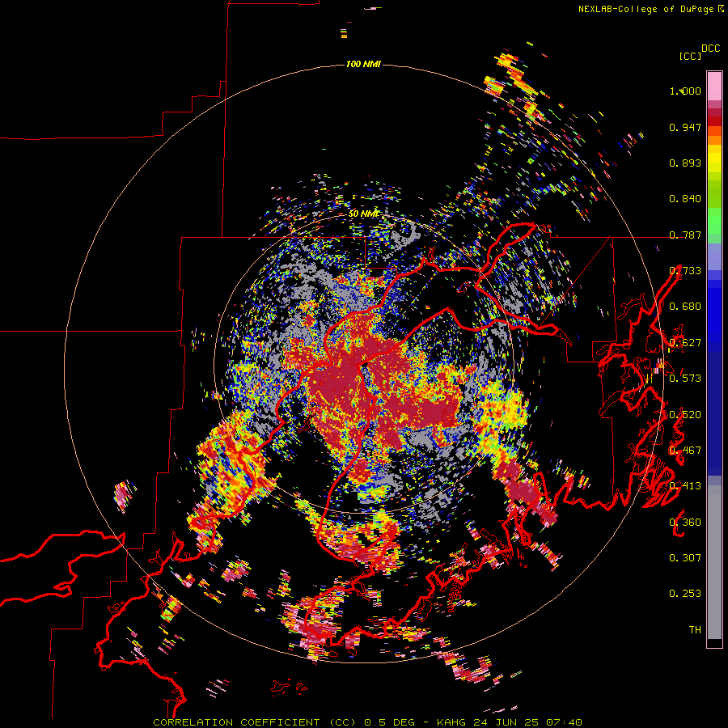The height and width of the screenshot is (728, 728).
Task: Click the 0.520 scale value
Action: [x=685, y=415]
